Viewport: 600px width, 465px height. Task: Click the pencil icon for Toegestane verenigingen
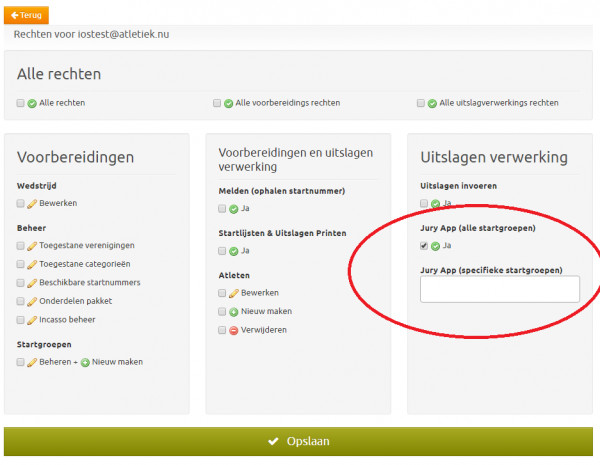click(32, 245)
